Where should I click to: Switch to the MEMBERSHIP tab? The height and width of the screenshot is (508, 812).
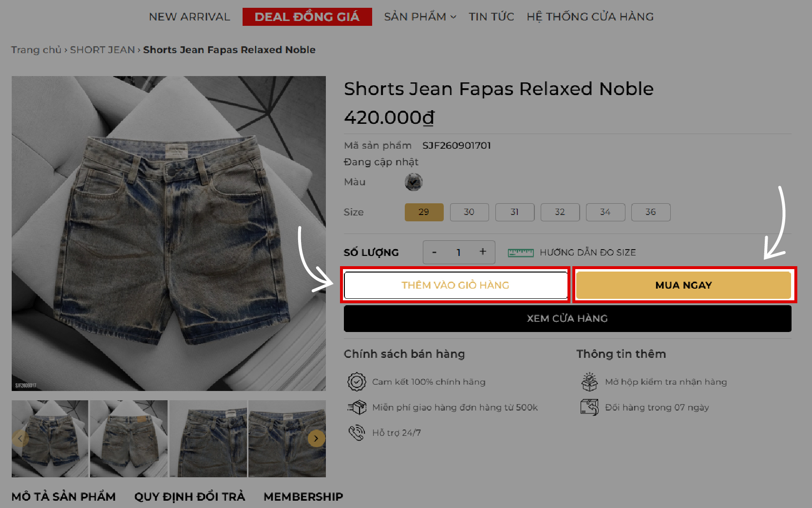[x=303, y=497]
